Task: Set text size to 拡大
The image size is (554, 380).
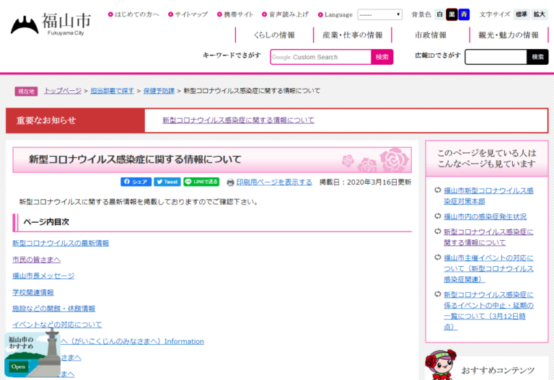Action: tap(539, 14)
